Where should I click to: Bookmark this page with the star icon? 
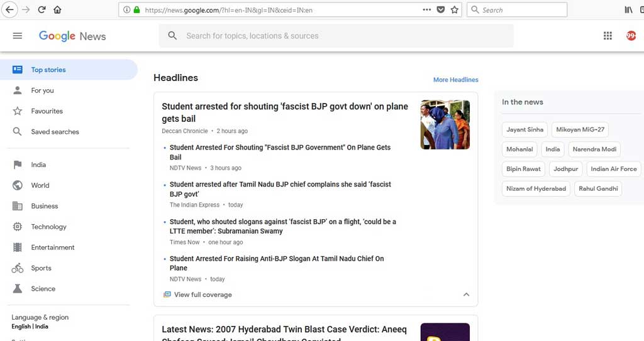coord(454,10)
